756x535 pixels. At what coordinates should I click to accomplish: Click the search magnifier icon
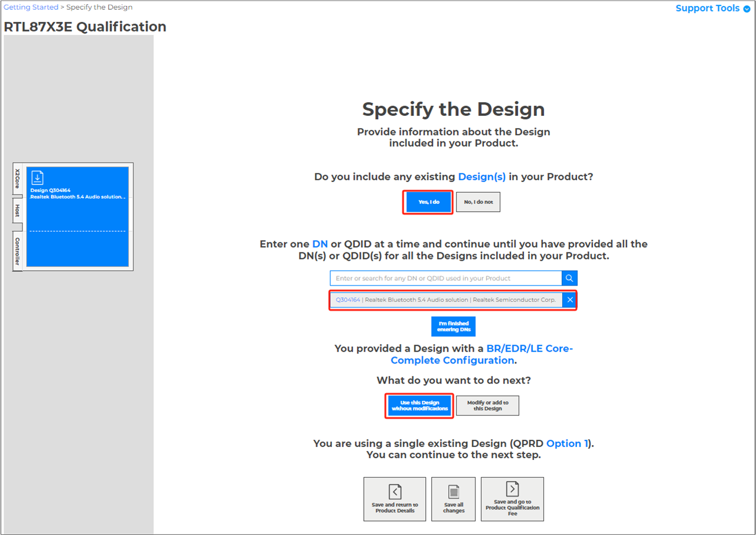click(x=569, y=278)
